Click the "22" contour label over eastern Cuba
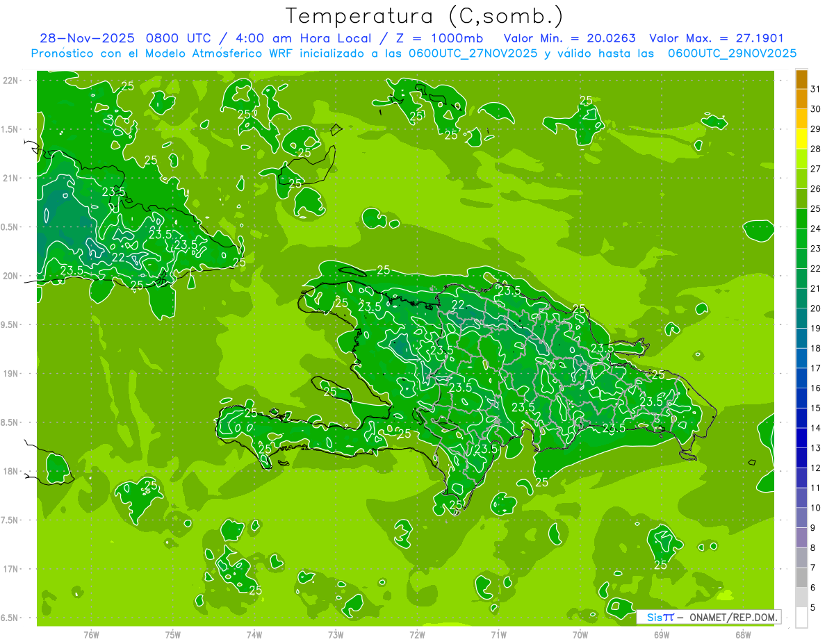The width and height of the screenshot is (834, 644). point(118,256)
